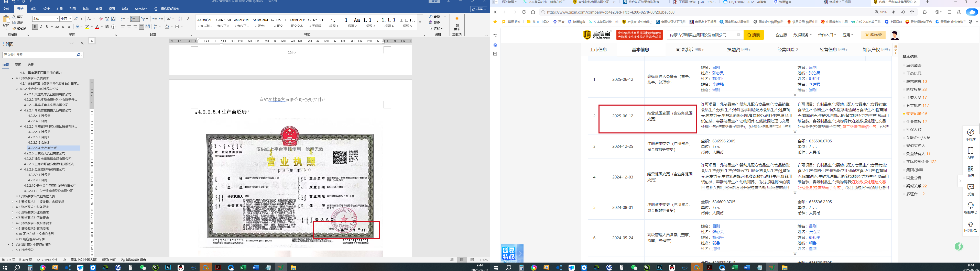980x271 pixels.
Task: Toggle distributed alignment in Word
Action: click(147, 27)
